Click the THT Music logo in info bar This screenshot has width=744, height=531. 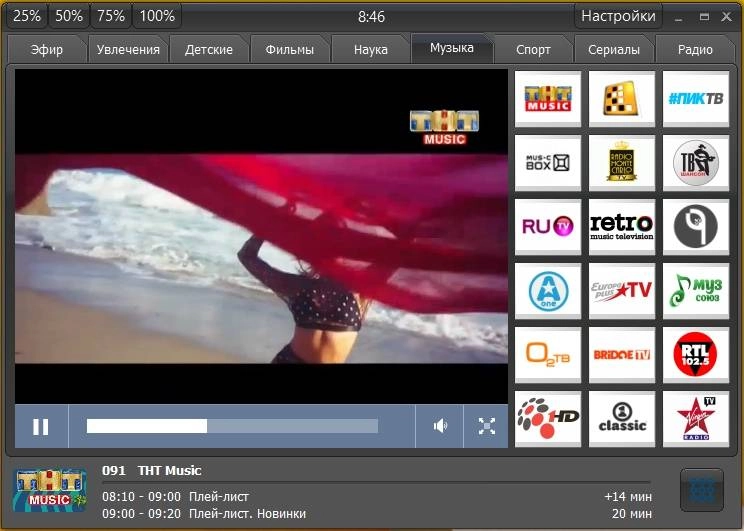click(50, 491)
